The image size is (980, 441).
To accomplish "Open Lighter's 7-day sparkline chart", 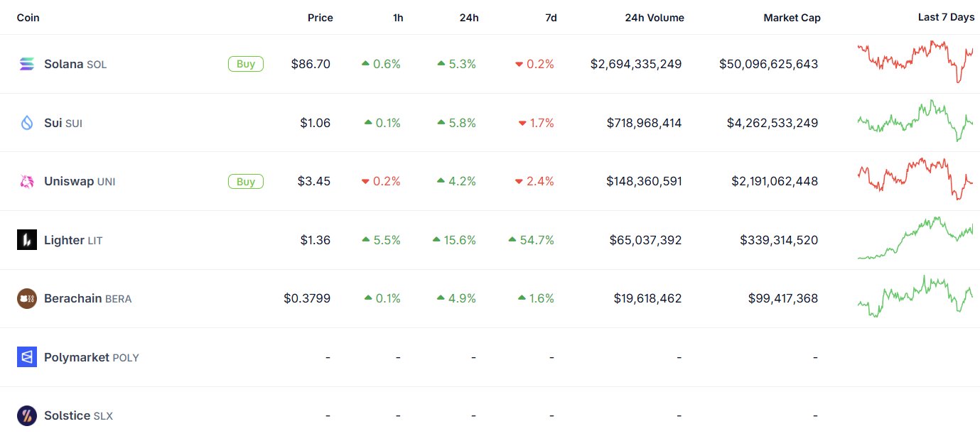I will pyautogui.click(x=915, y=239).
